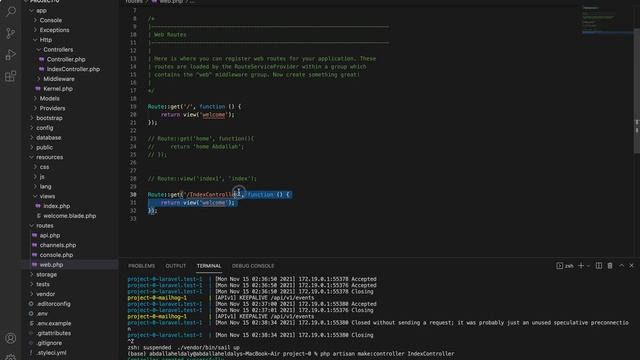Split the terminal panel
This screenshot has height=360, width=640.
click(599, 266)
